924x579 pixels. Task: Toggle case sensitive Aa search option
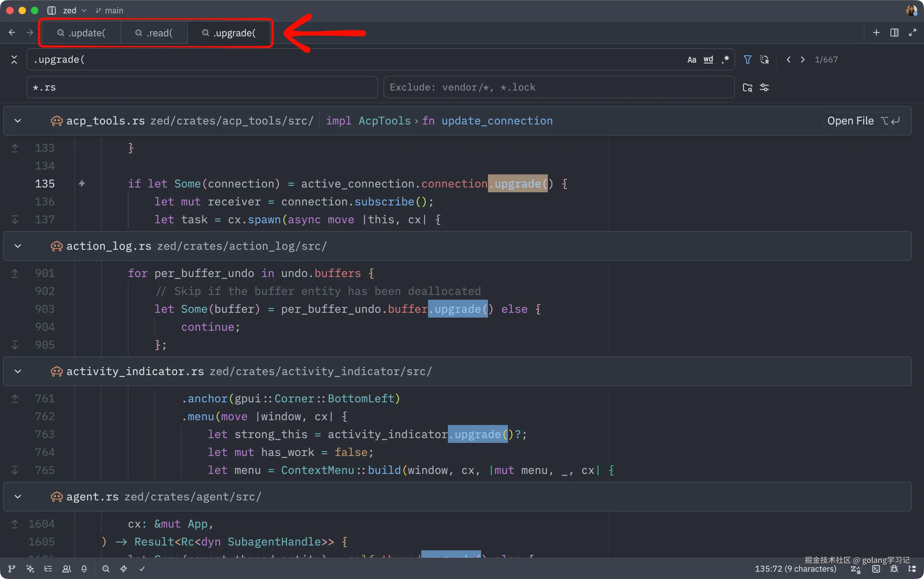click(x=691, y=60)
